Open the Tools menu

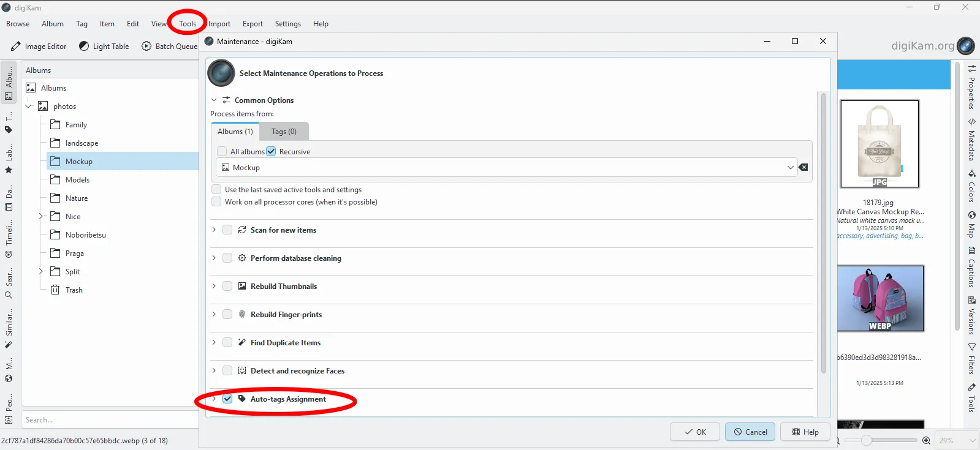point(188,24)
